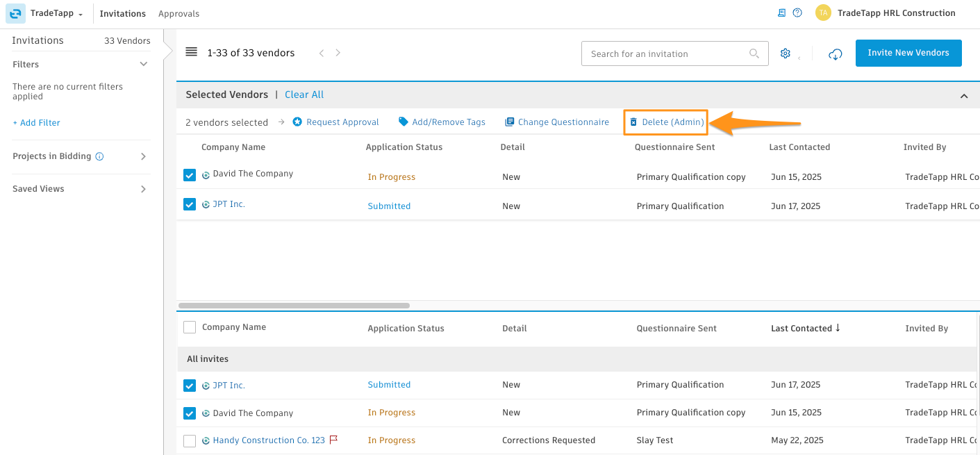Click Add/Remove Tags action

pyautogui.click(x=442, y=122)
